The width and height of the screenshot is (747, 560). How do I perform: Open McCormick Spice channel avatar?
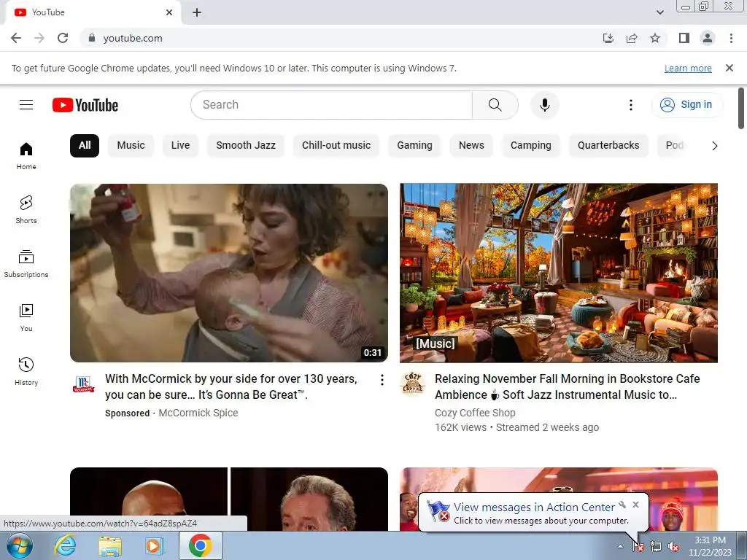coord(83,384)
